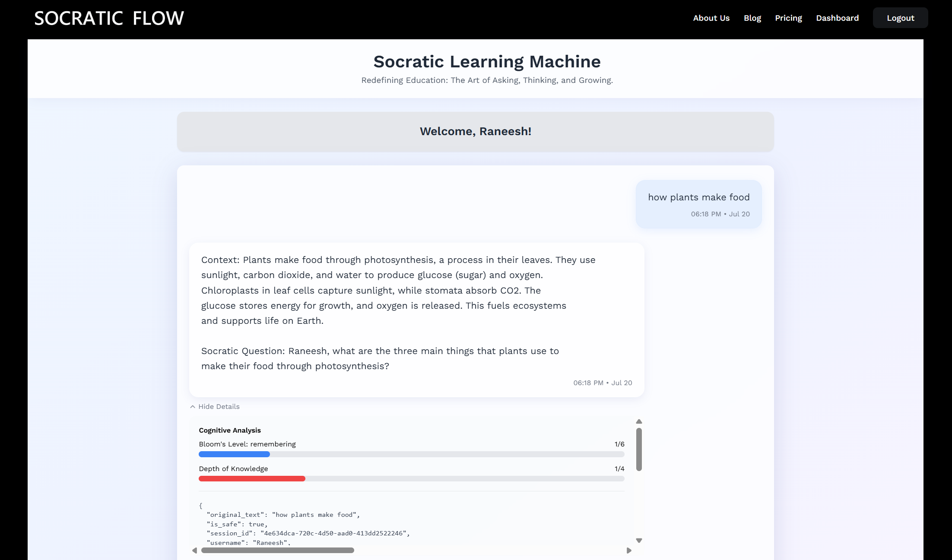Click the SOCRATIC FLOW logo
Screen dimensions: 952x560
(109, 18)
